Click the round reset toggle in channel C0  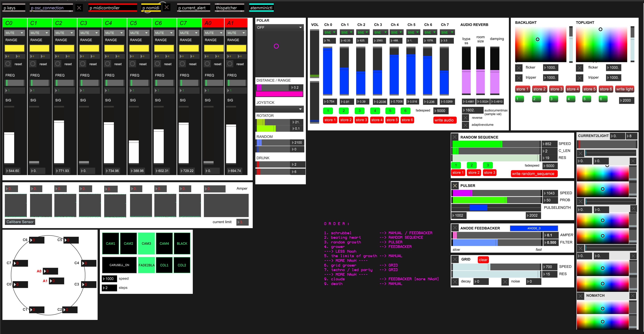click(x=8, y=64)
